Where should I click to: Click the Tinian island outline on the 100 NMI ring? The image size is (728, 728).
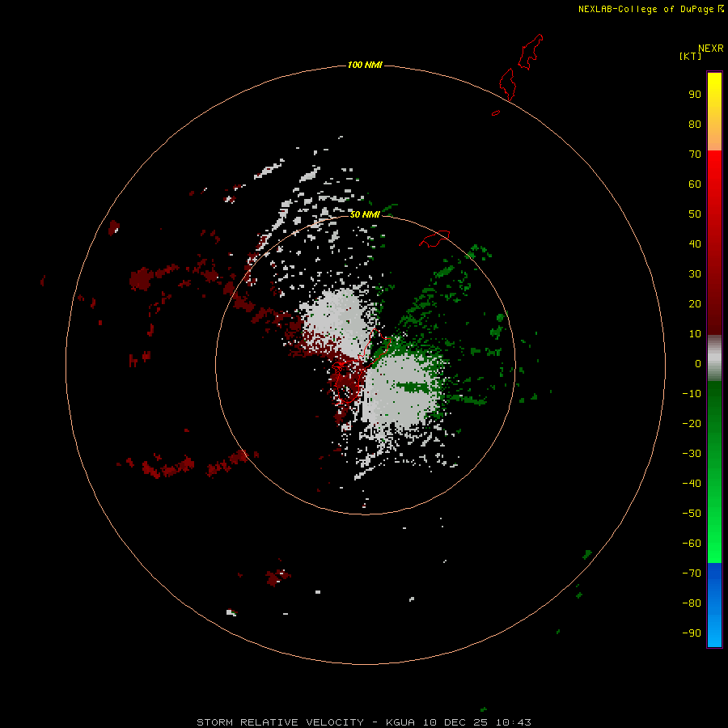(x=507, y=84)
